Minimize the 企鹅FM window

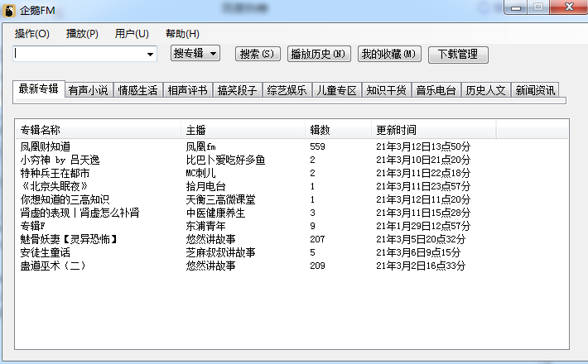516,7
